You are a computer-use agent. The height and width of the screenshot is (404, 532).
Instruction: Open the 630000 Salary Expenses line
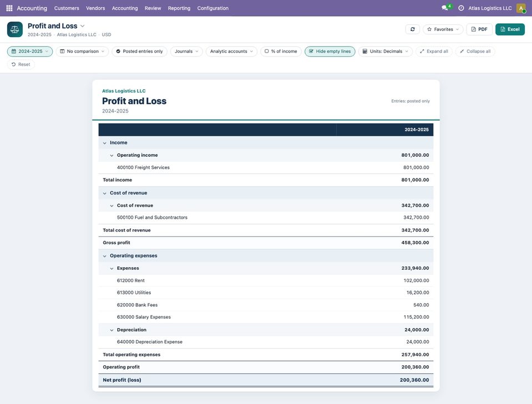[266, 317]
